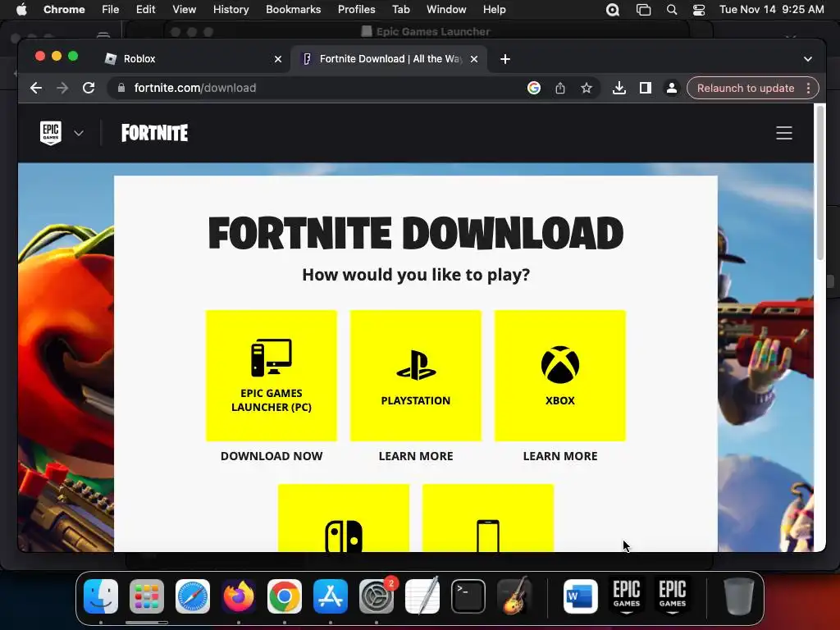The height and width of the screenshot is (630, 840).
Task: Open the History menu
Action: [231, 10]
